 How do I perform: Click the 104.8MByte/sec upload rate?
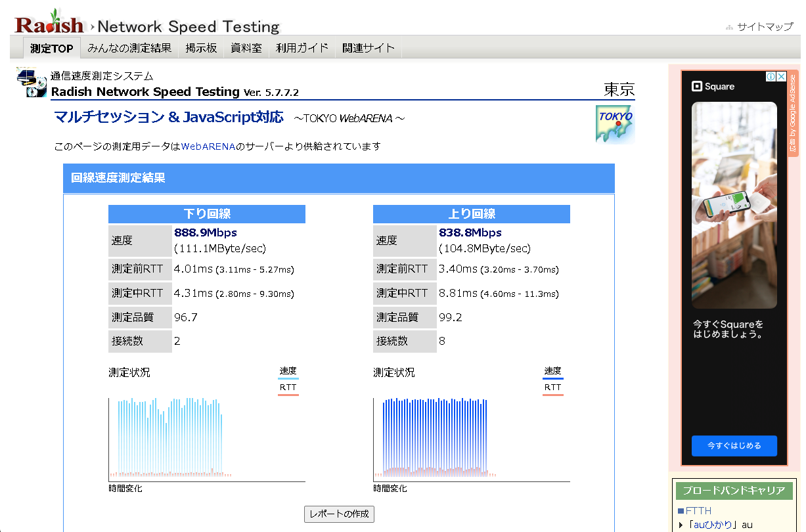(x=485, y=248)
